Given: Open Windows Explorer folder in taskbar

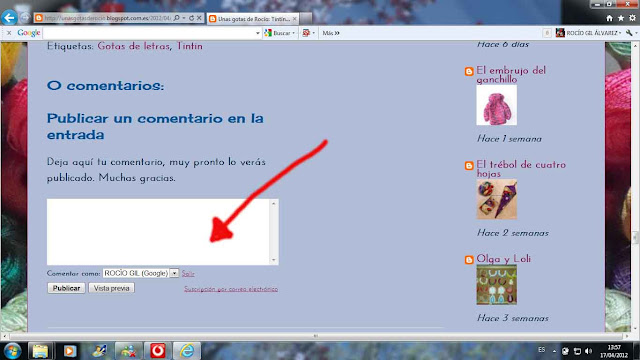Looking at the screenshot, I should (x=40, y=351).
